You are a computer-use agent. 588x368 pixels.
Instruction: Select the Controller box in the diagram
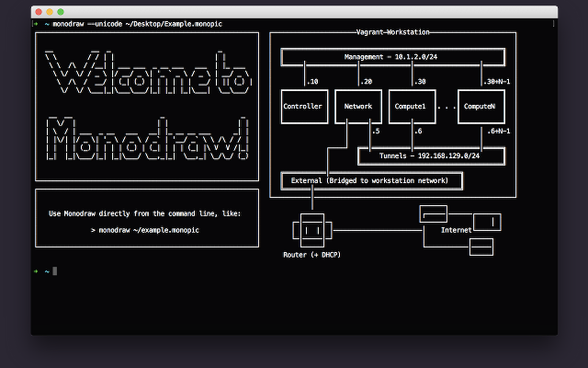[x=304, y=107]
